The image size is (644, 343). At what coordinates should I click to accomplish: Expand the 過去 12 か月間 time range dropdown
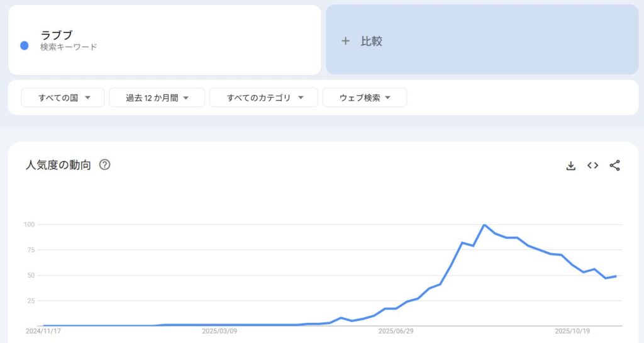157,98
